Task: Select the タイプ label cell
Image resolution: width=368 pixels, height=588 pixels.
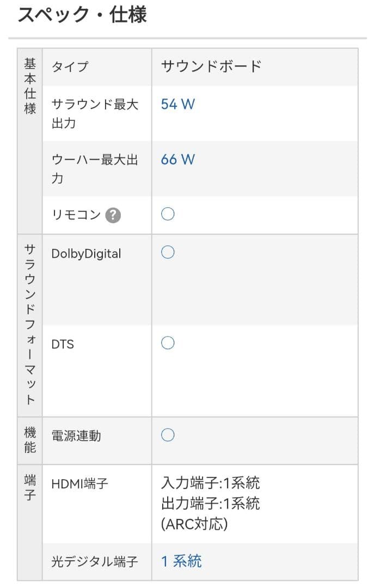Action: point(69,67)
